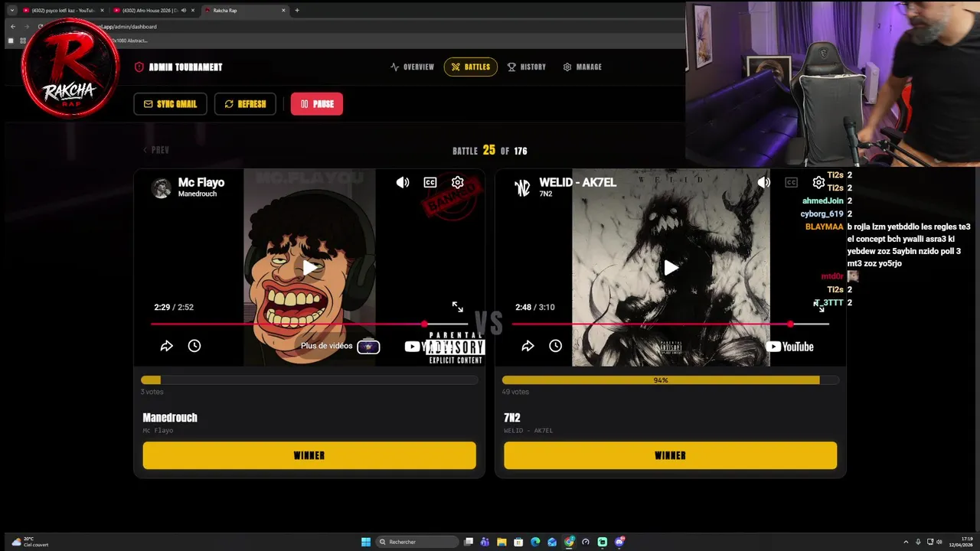Share the WELID - AK7EL video
This screenshot has width=980, height=551.
click(528, 346)
